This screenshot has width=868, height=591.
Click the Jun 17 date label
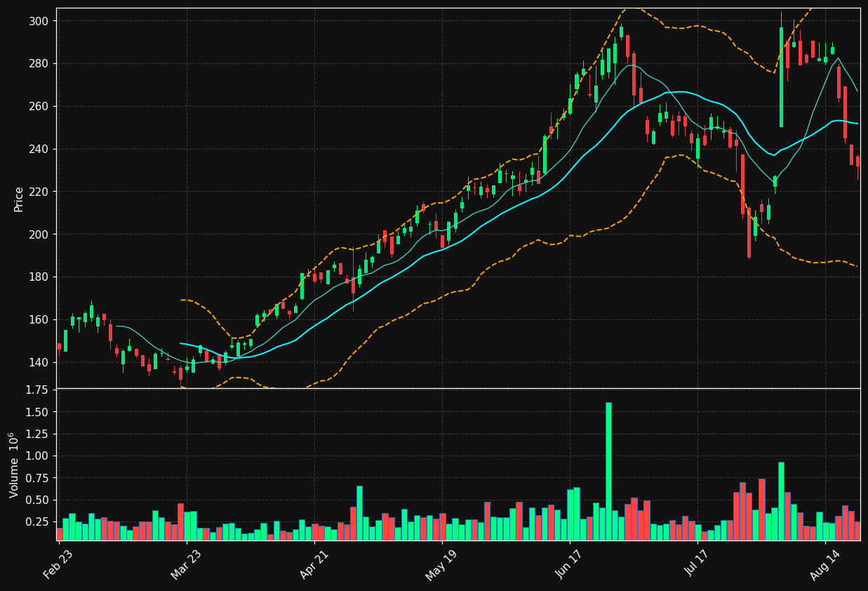tap(569, 564)
